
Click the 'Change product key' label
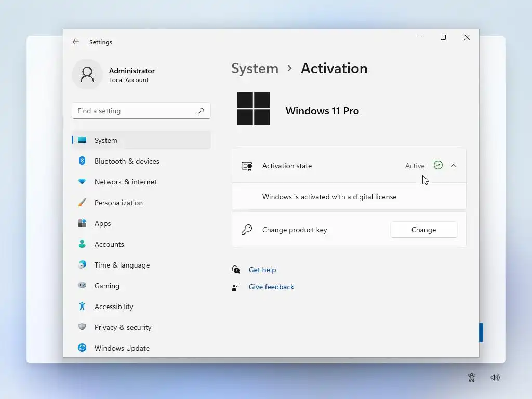click(x=295, y=230)
